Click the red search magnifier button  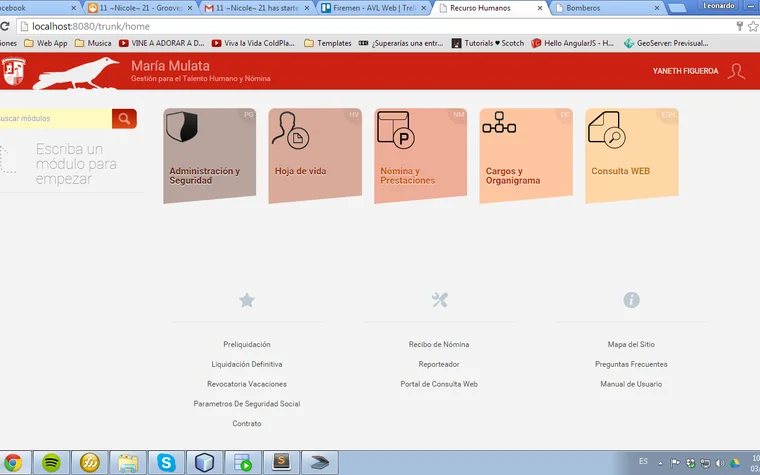point(124,118)
